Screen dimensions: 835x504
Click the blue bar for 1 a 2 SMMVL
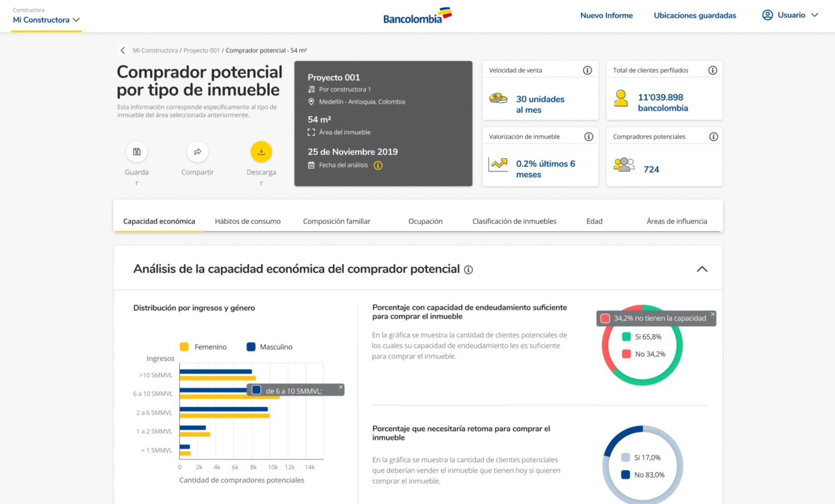click(x=193, y=428)
